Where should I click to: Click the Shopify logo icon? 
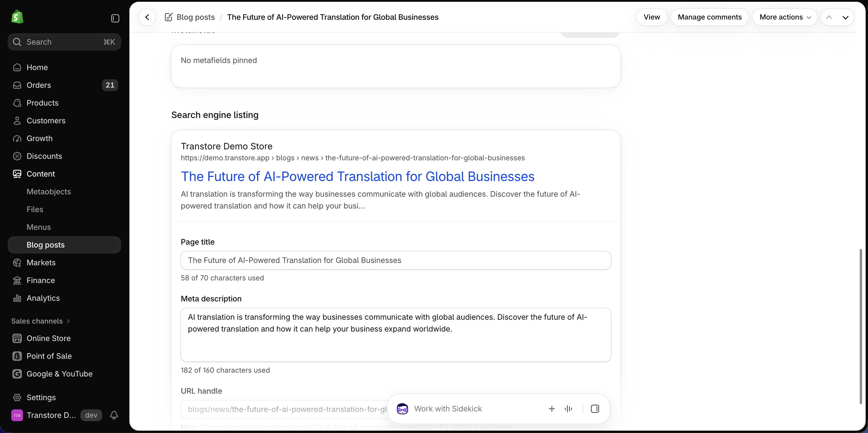17,17
